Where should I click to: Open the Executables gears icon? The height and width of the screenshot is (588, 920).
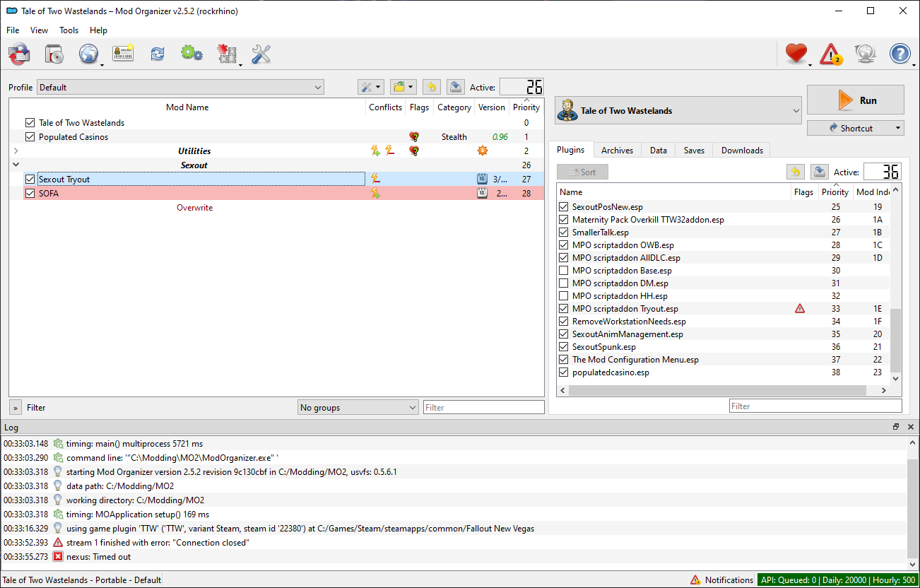191,54
